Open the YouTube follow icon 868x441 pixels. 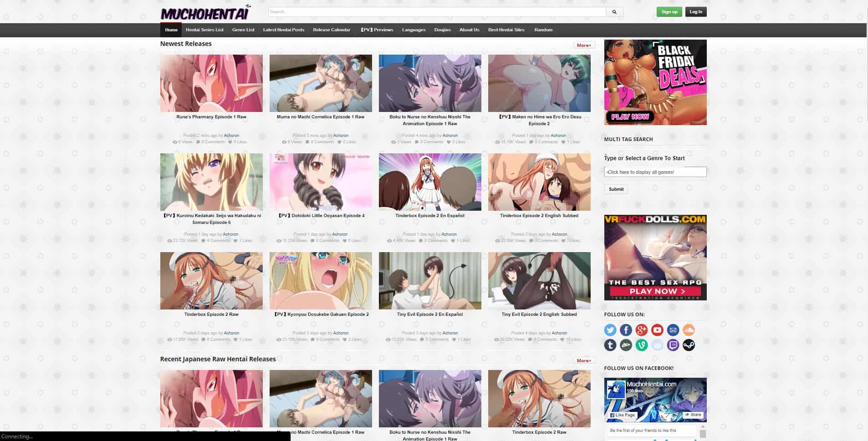pyautogui.click(x=657, y=330)
